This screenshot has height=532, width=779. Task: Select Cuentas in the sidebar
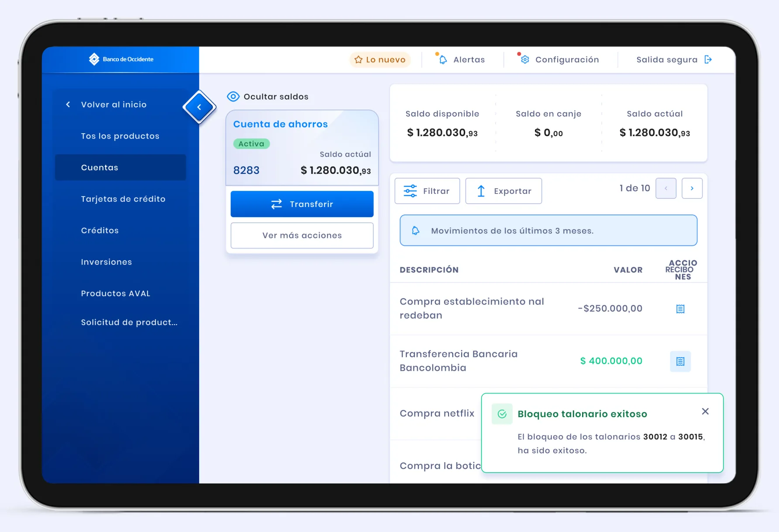pos(121,167)
